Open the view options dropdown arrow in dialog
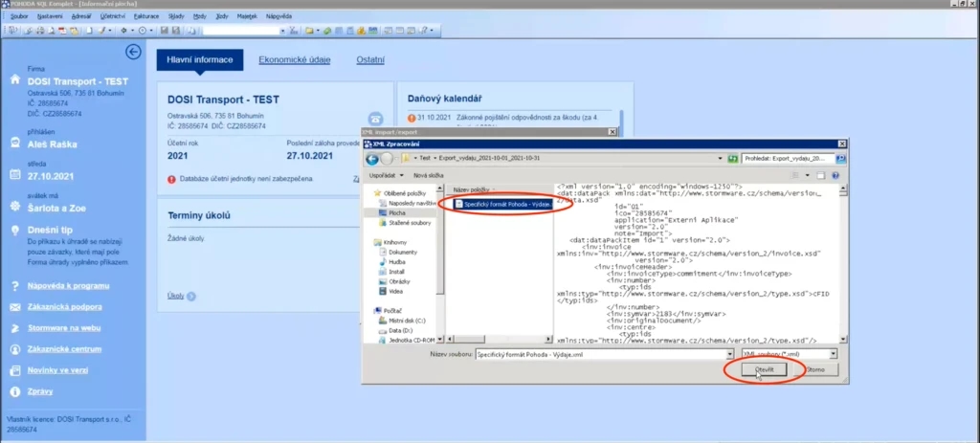Viewport: 980px width, 443px height. click(x=808, y=176)
